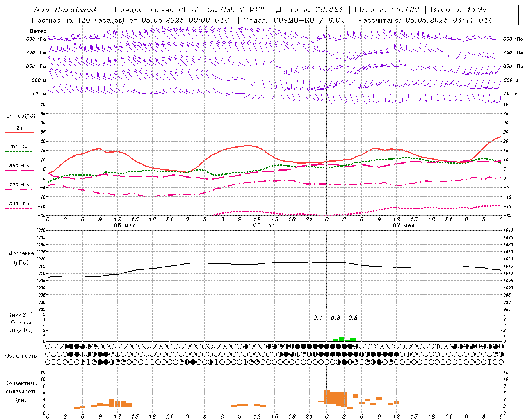Click the "(мм/3ч.)" unit label
This screenshot has width=525, height=420.
[x=21, y=315]
